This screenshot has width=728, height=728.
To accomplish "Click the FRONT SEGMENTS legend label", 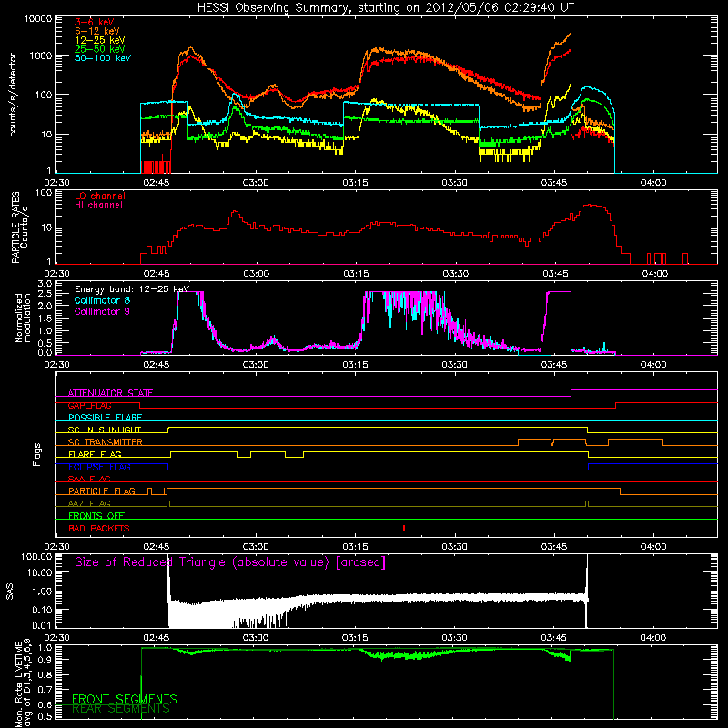I will coord(125,699).
